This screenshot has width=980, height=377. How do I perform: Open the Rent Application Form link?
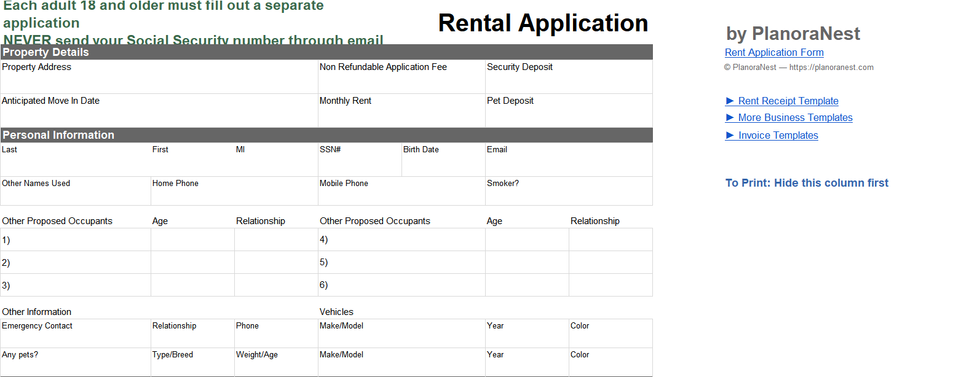(774, 53)
